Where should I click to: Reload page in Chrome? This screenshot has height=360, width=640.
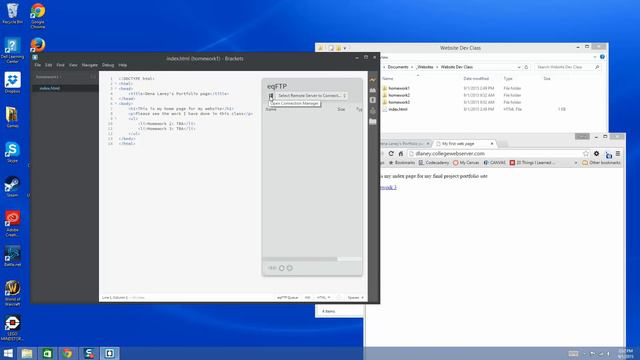pyautogui.click(x=391, y=153)
